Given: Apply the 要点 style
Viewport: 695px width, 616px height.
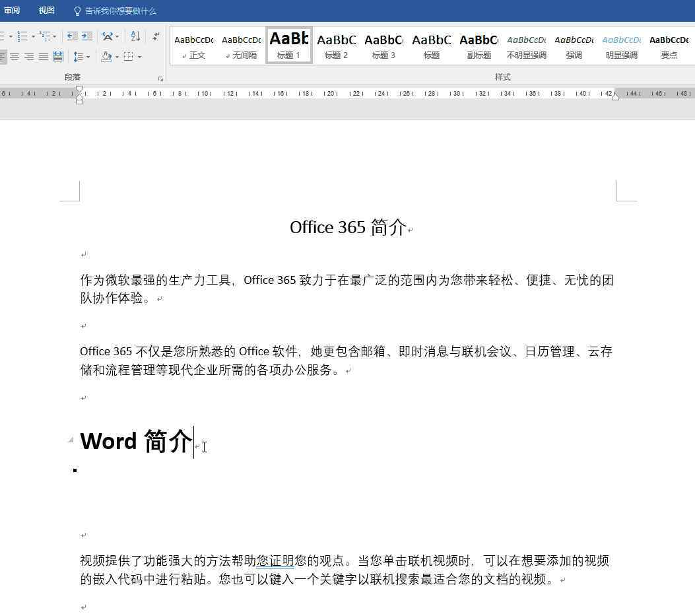Looking at the screenshot, I should point(669,46).
